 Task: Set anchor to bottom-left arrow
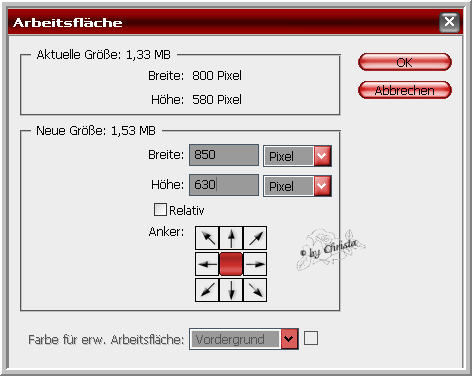click(x=207, y=290)
